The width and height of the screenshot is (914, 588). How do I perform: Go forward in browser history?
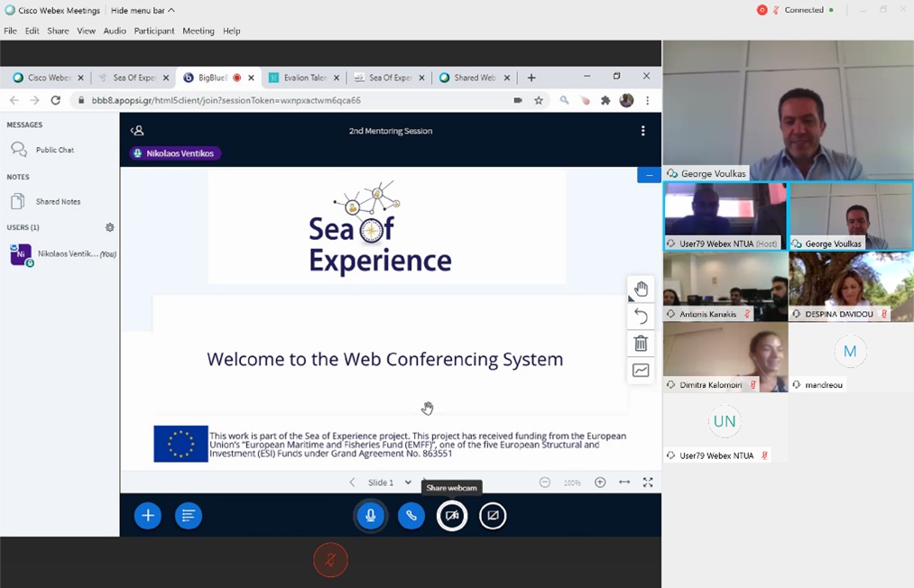(35, 100)
